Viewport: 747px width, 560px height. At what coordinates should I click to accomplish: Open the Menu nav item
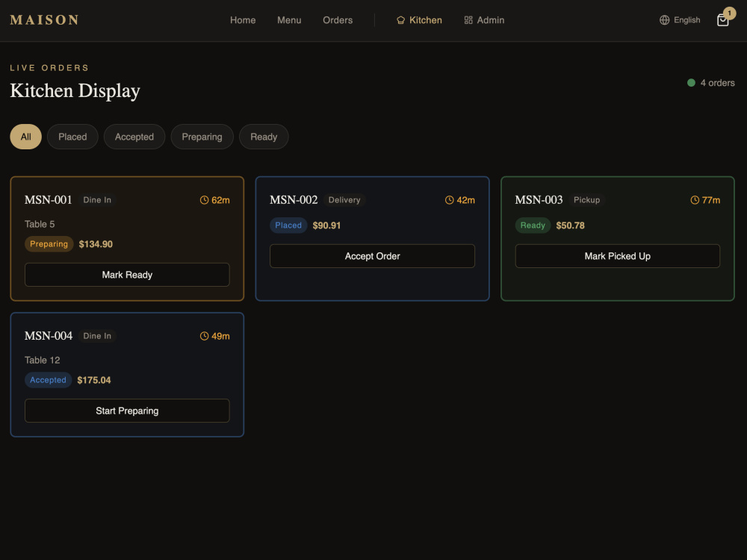289,20
